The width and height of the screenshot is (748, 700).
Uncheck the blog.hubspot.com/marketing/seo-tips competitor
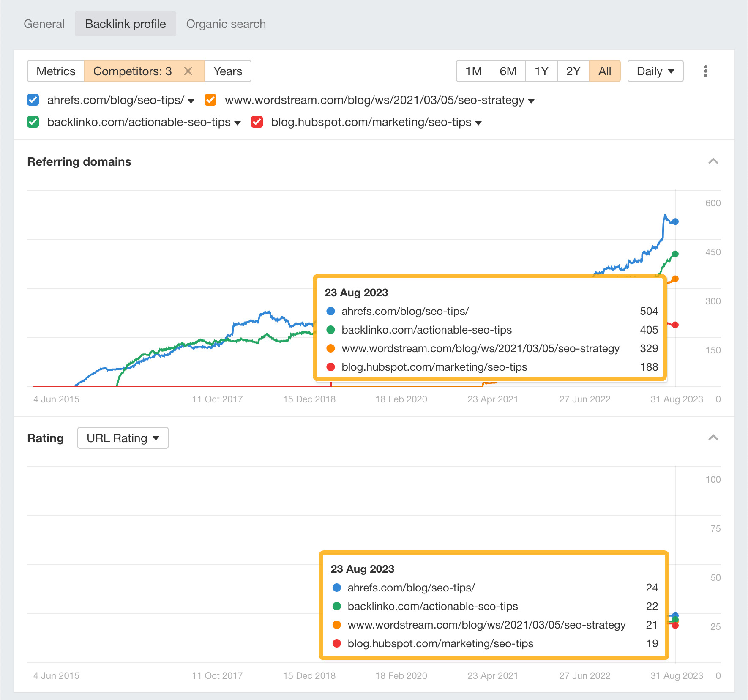pyautogui.click(x=257, y=122)
